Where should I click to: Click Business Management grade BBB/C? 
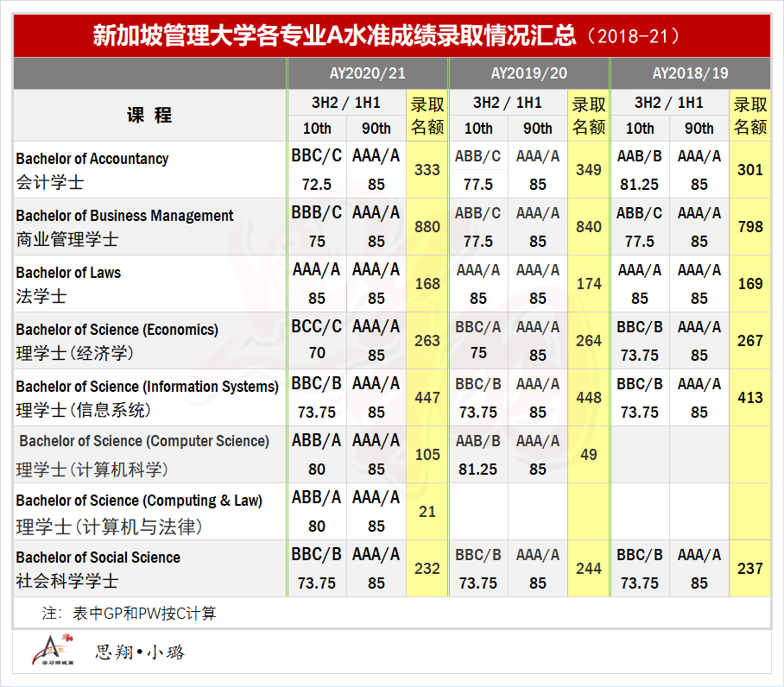pyautogui.click(x=317, y=213)
